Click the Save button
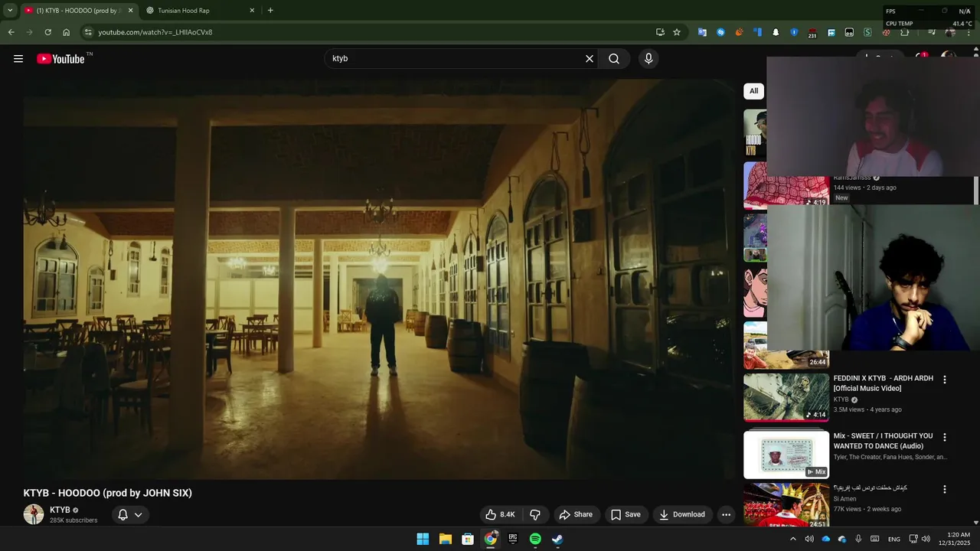Screen dimensions: 980x551 [x=626, y=514]
